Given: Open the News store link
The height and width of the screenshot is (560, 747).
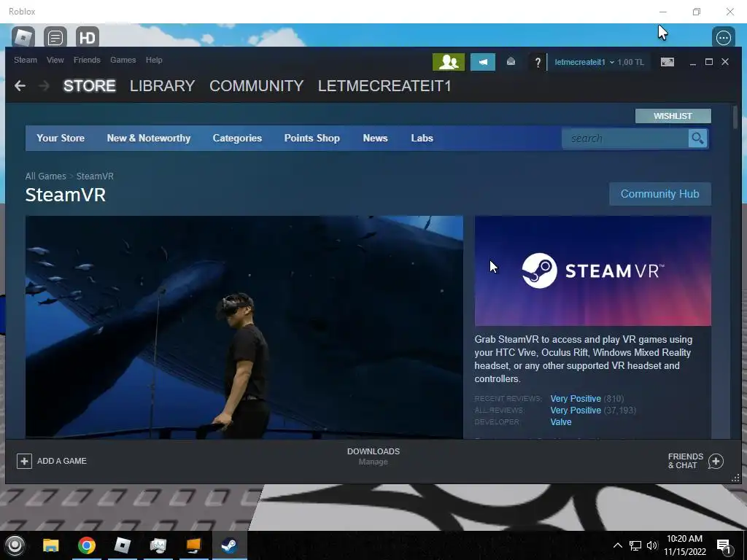Looking at the screenshot, I should tap(376, 138).
